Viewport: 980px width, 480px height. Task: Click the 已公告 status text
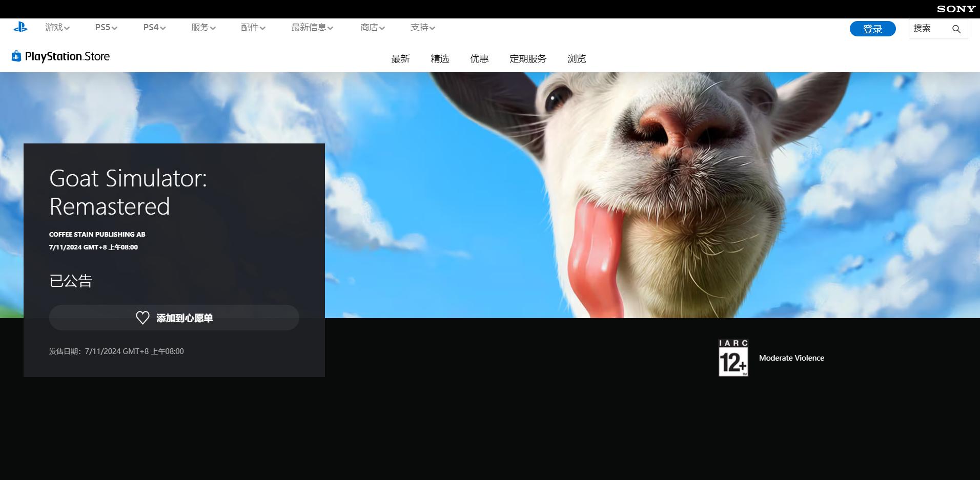[x=71, y=281]
